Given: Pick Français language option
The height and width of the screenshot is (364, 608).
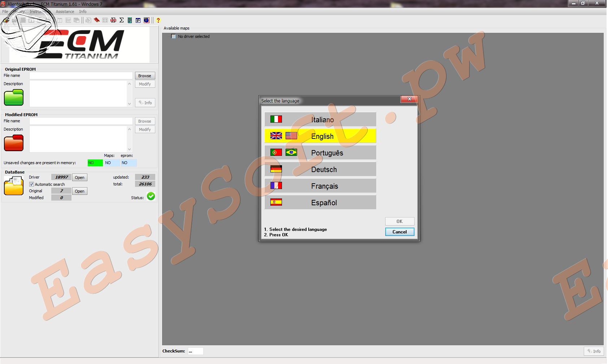Looking at the screenshot, I should [x=320, y=185].
